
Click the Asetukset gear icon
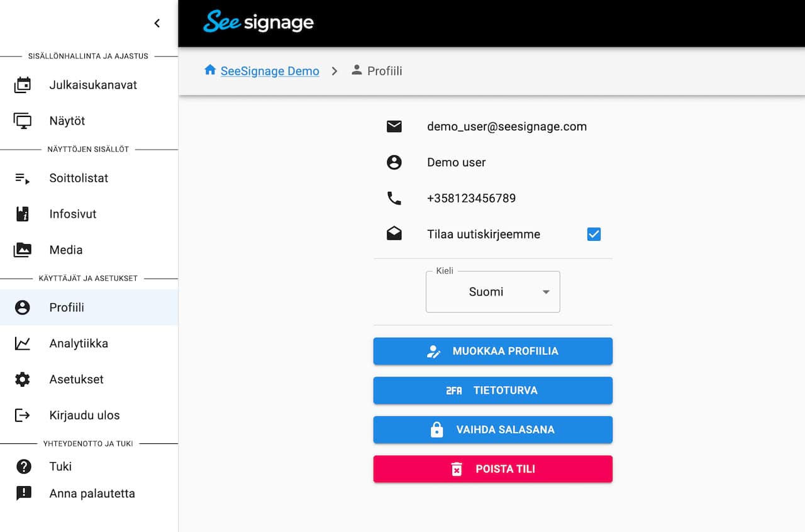[x=23, y=379]
